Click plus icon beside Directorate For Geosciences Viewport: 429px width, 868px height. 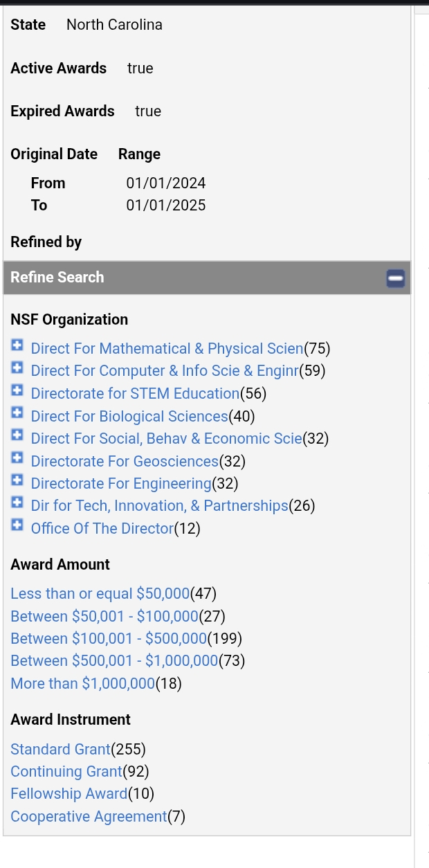17,458
